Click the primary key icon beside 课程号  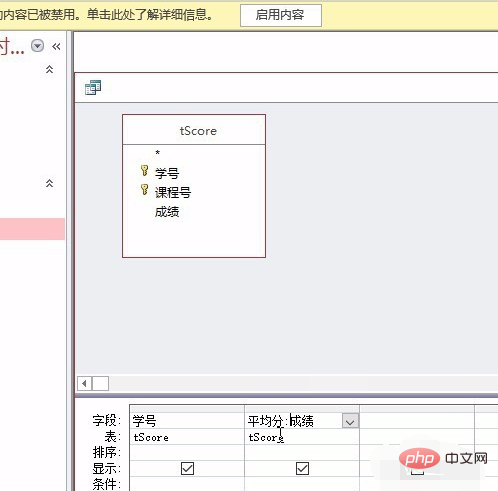click(x=144, y=189)
